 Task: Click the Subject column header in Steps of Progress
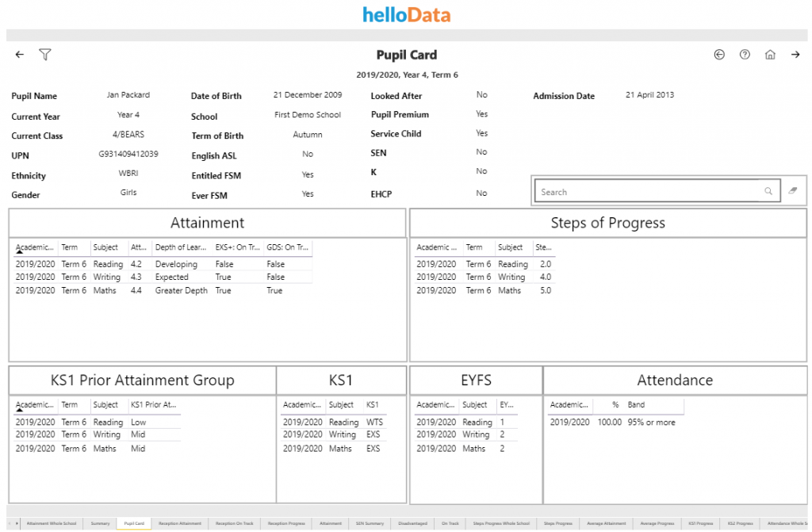click(511, 247)
